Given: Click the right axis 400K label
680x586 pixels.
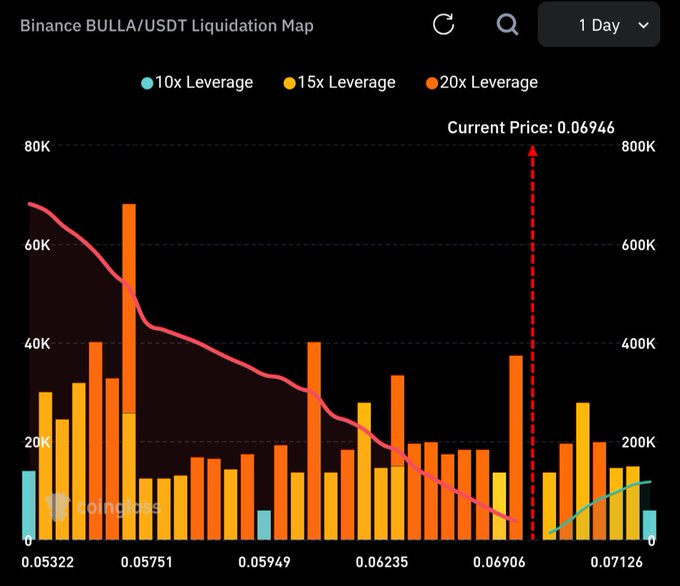Looking at the screenshot, I should click(x=638, y=344).
